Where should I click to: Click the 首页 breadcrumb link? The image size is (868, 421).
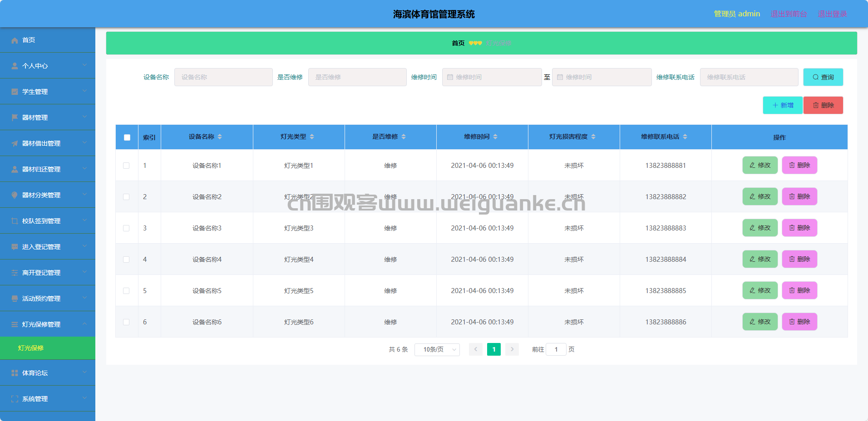458,43
